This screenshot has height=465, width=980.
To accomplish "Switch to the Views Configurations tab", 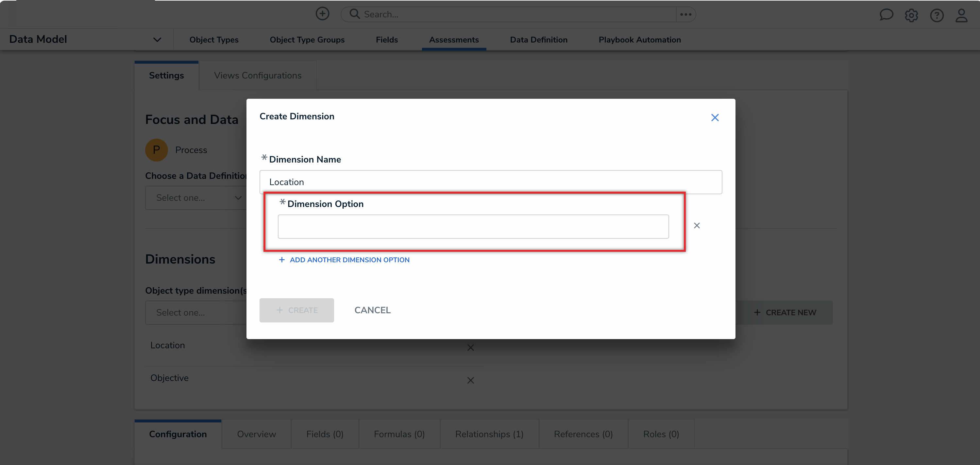I will (258, 75).
